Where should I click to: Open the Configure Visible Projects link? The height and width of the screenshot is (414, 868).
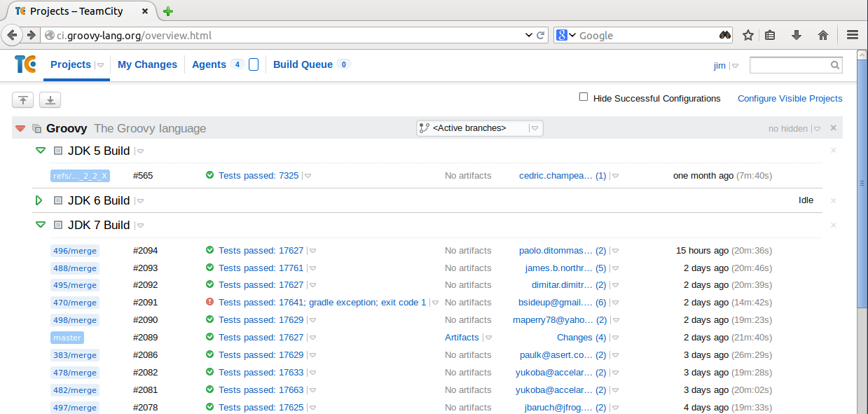click(790, 99)
